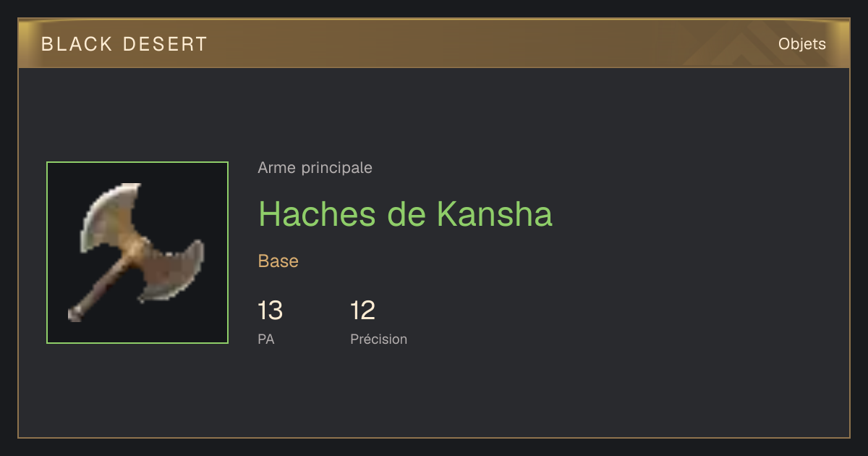Viewport: 868px width, 456px height.
Task: Click the BLACK DESERT title
Action: click(x=124, y=44)
